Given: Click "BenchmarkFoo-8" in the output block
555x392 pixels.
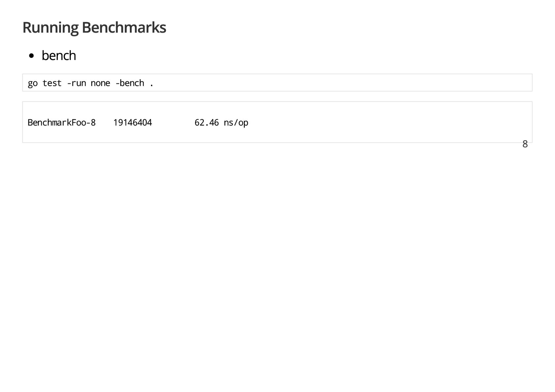Looking at the screenshot, I should (62, 123).
